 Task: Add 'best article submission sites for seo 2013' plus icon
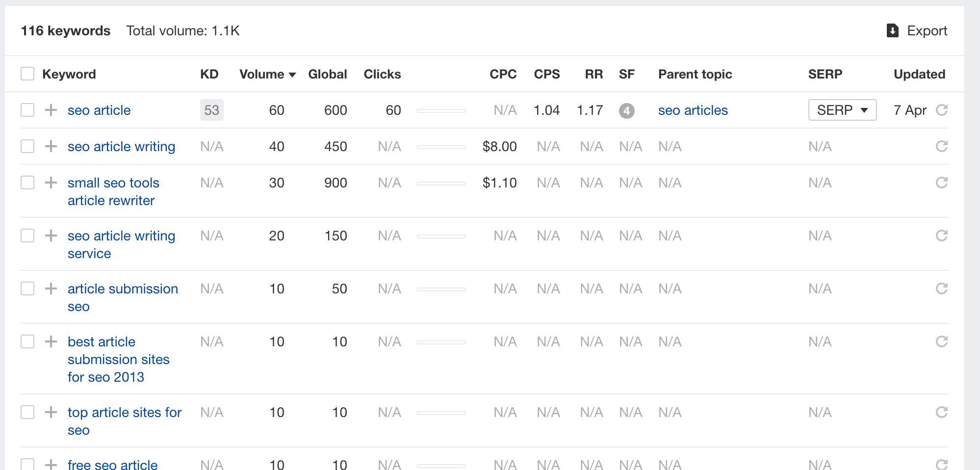(x=51, y=341)
